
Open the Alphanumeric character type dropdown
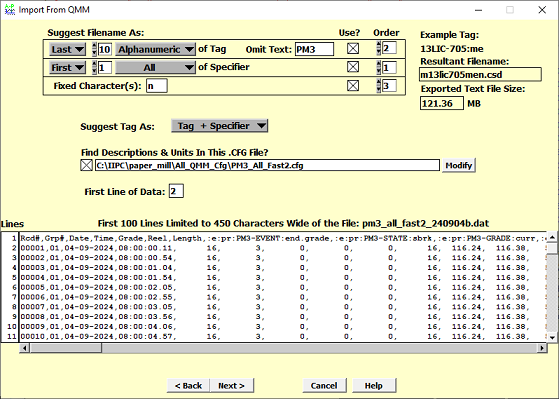tap(155, 49)
